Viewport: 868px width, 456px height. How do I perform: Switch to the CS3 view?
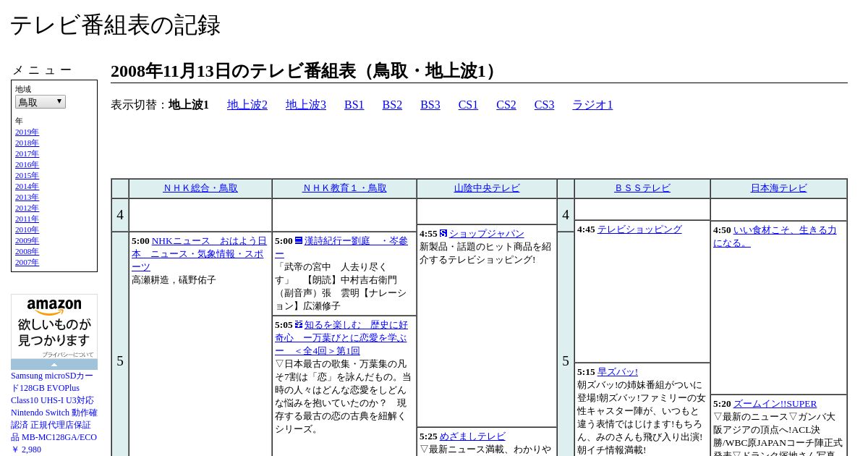(545, 105)
